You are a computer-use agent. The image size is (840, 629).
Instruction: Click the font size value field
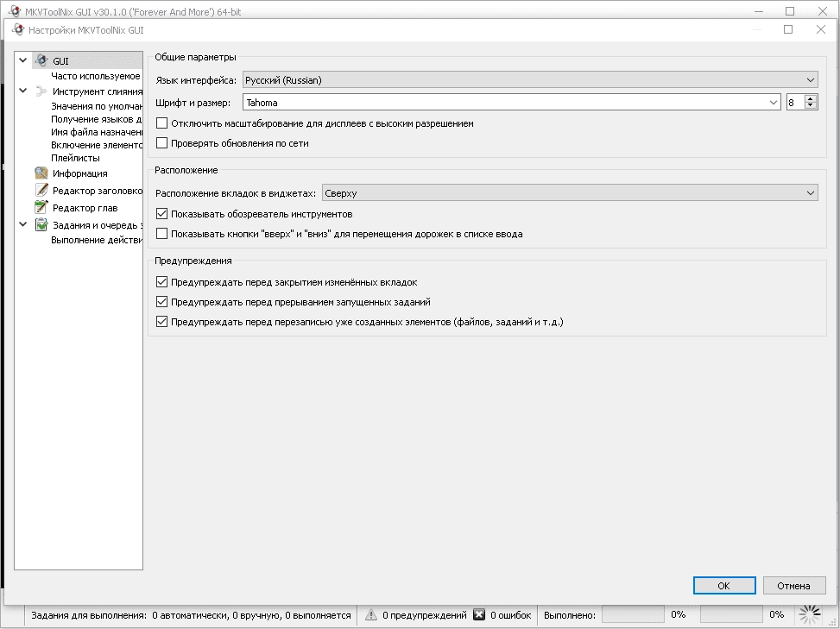pos(795,103)
